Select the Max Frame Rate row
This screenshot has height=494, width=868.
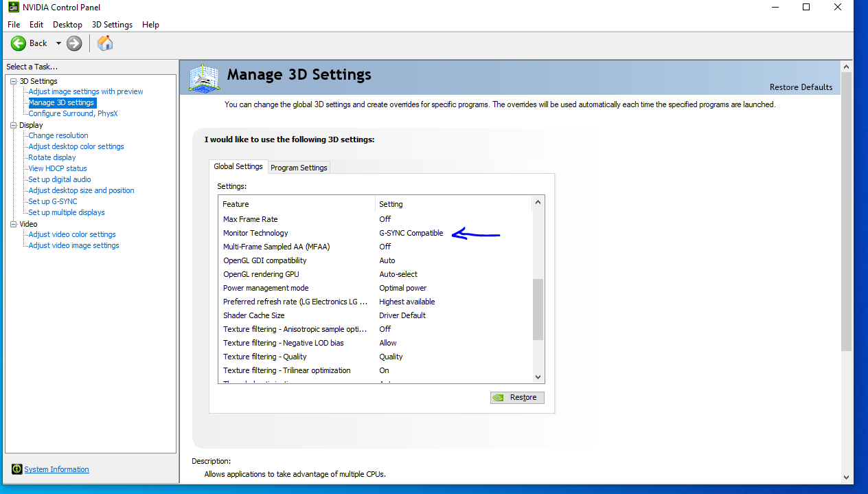[x=375, y=219]
